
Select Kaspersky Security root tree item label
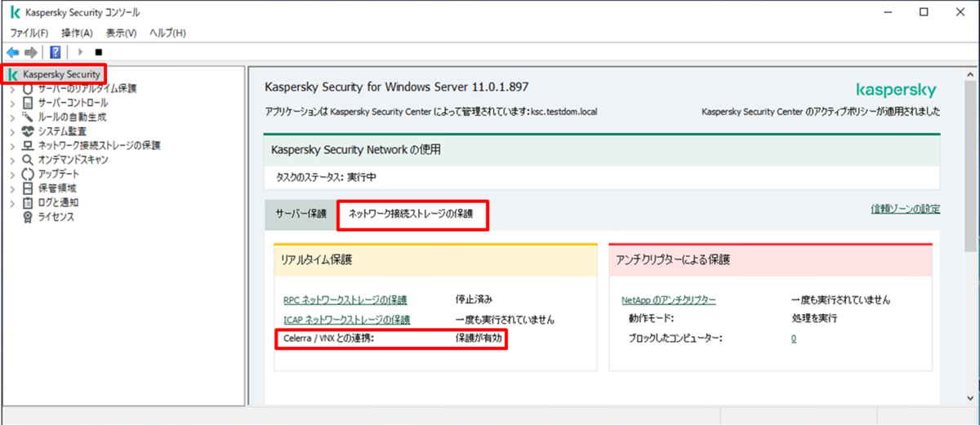click(61, 74)
